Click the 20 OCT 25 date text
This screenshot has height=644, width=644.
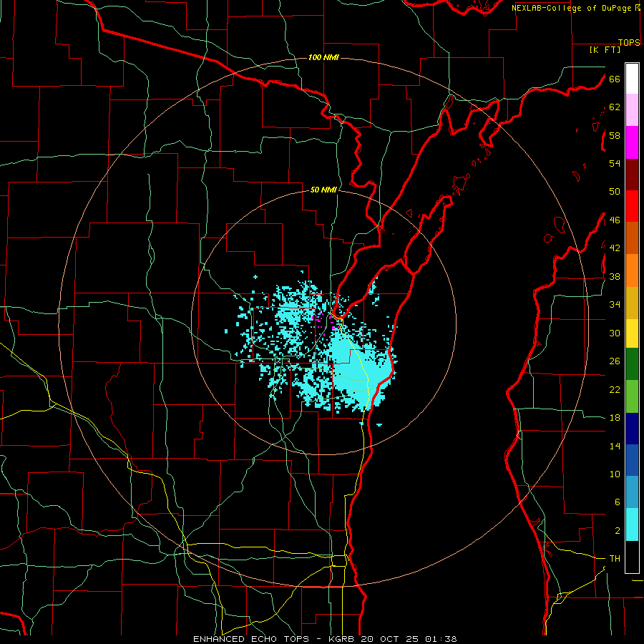389,639
